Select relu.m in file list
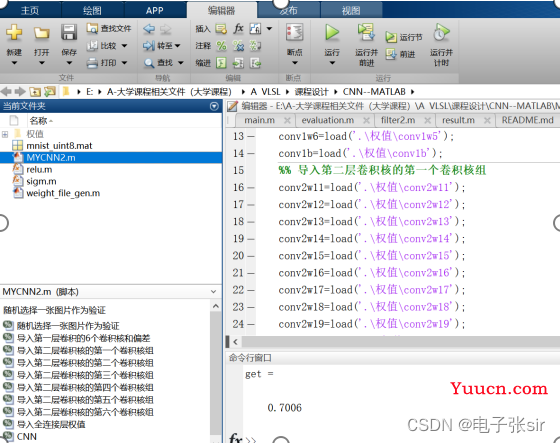Screen dimensions: 560x443 pos(39,169)
